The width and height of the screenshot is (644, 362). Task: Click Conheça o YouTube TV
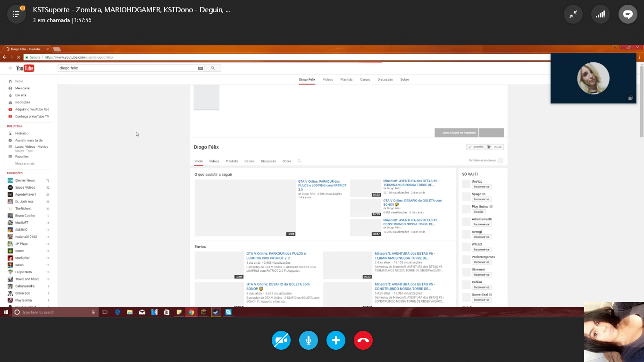pyautogui.click(x=32, y=117)
